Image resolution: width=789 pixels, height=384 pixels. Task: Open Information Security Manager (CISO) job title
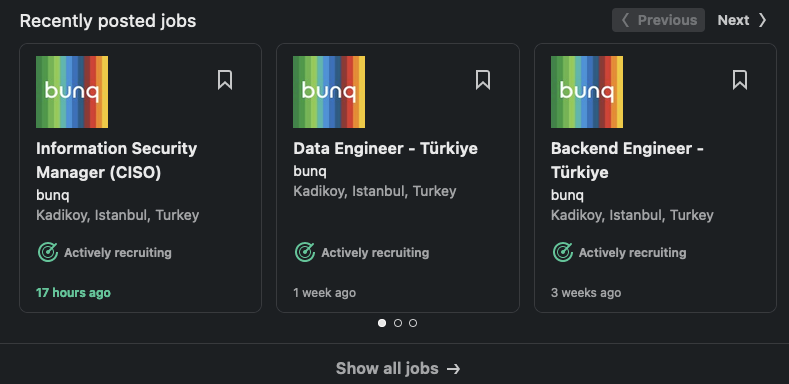click(117, 161)
